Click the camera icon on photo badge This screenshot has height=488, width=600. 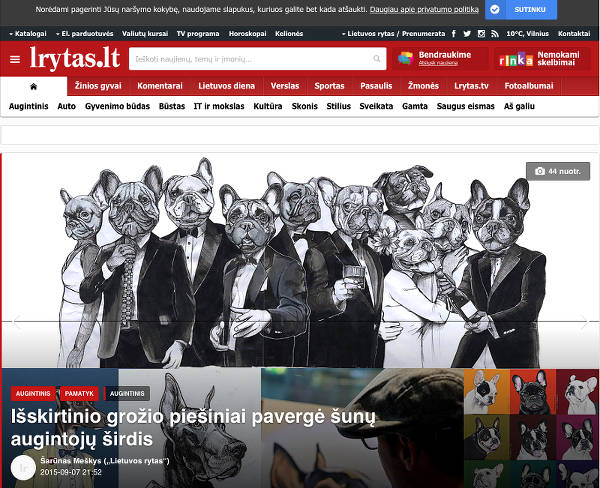pos(540,171)
